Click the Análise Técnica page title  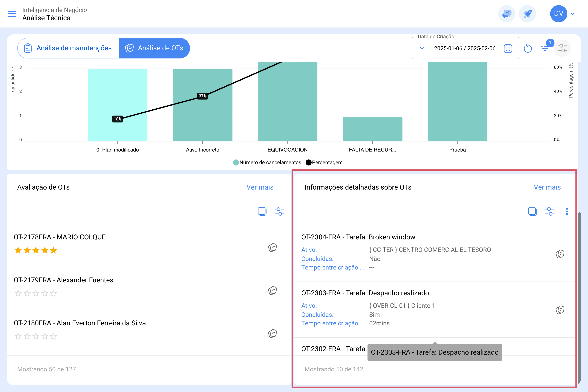tap(46, 18)
